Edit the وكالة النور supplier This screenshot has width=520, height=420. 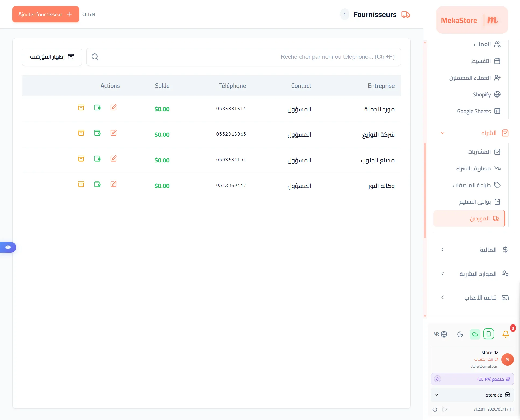point(114,184)
